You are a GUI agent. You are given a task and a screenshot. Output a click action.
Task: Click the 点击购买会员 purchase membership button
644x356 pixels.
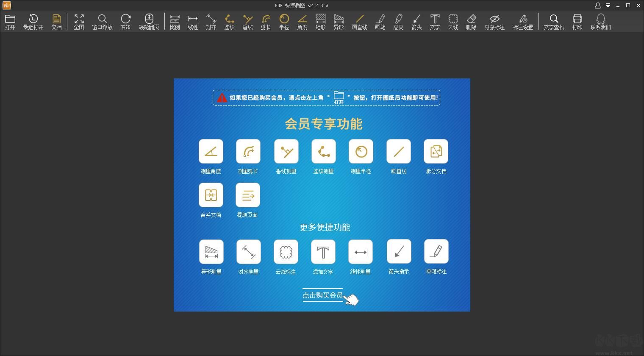pos(322,295)
